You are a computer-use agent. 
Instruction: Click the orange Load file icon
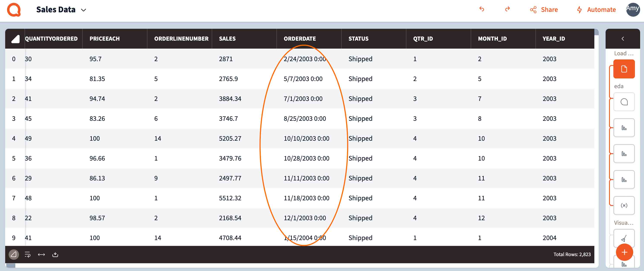pyautogui.click(x=624, y=69)
